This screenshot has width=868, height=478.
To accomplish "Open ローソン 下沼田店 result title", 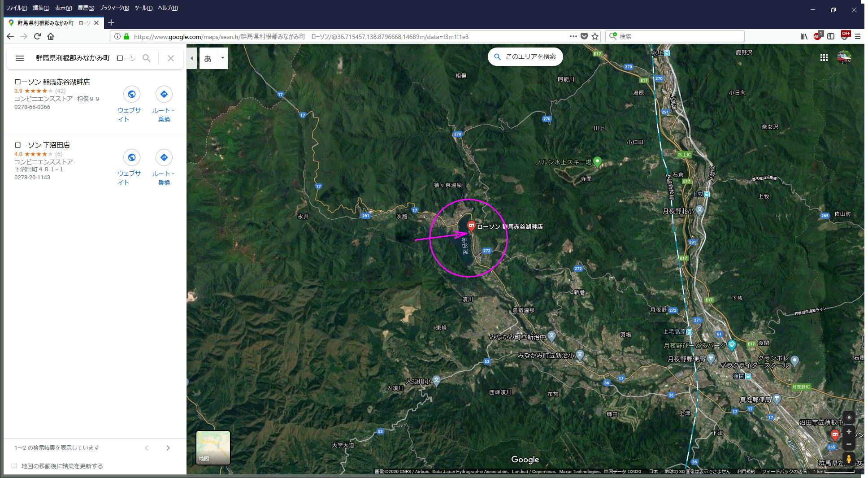I will tap(42, 145).
